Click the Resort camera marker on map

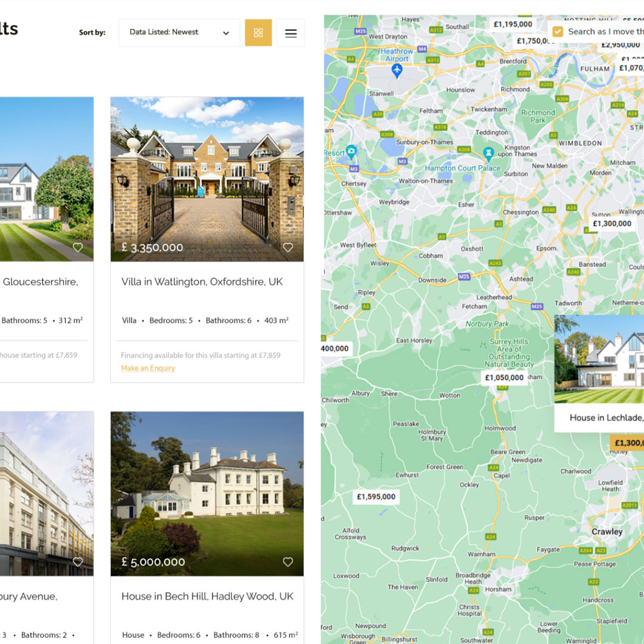(351, 152)
